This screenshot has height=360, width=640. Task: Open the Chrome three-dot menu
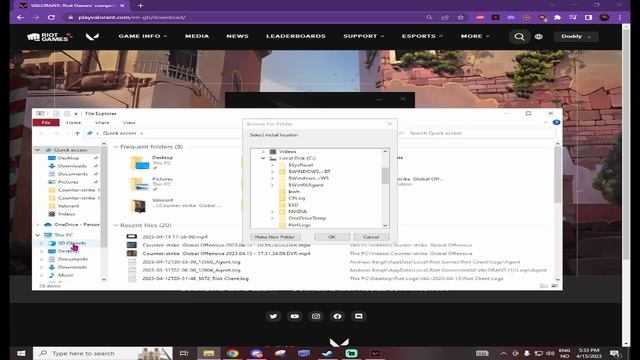coord(620,18)
